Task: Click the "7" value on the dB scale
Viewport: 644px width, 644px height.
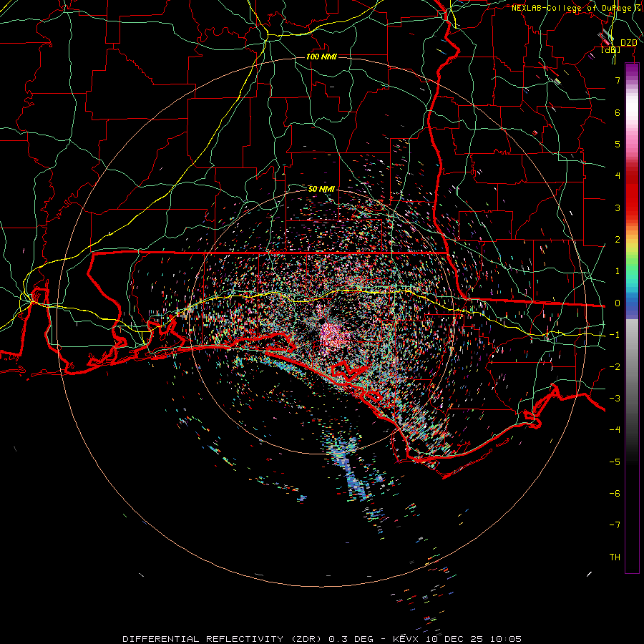Action: pyautogui.click(x=618, y=80)
